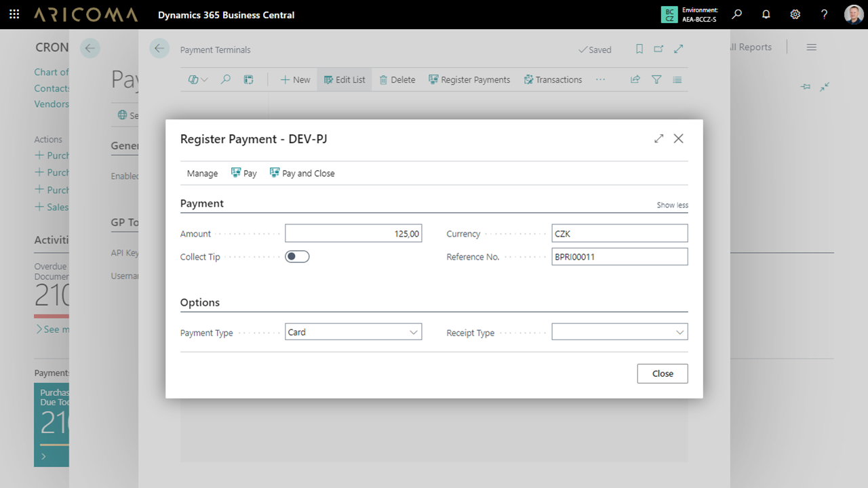
Task: Collapse the Payment section header
Action: click(x=202, y=203)
